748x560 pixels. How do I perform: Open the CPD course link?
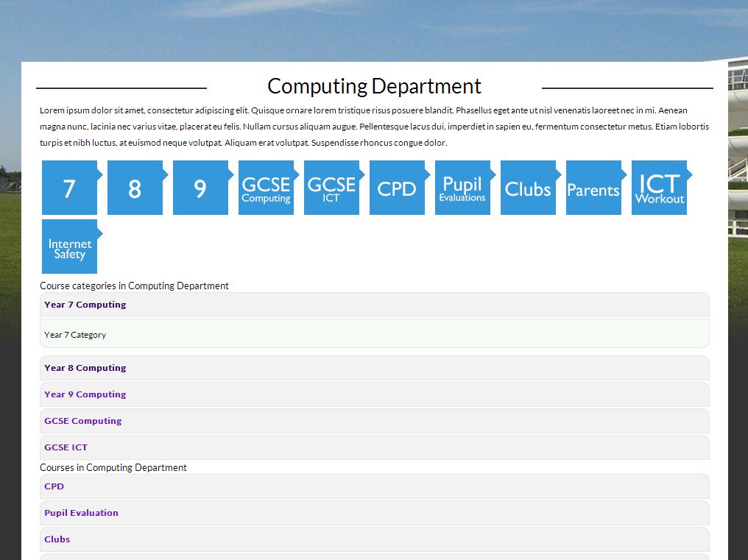(54, 486)
